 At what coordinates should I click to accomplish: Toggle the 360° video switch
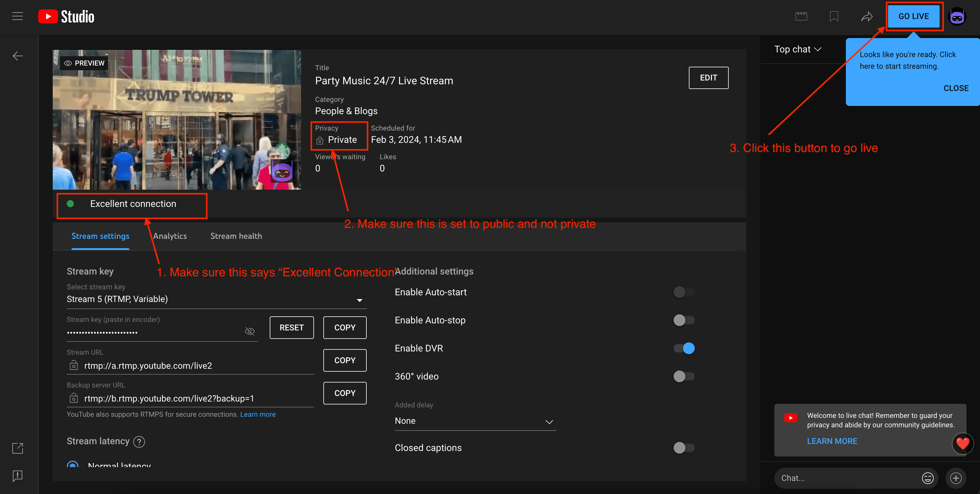click(x=684, y=377)
